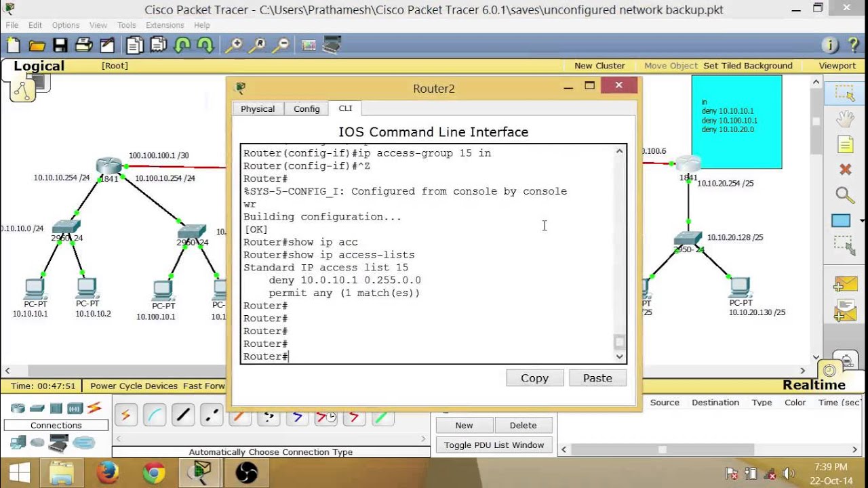Activate the Delete tool red X

pyautogui.click(x=845, y=169)
